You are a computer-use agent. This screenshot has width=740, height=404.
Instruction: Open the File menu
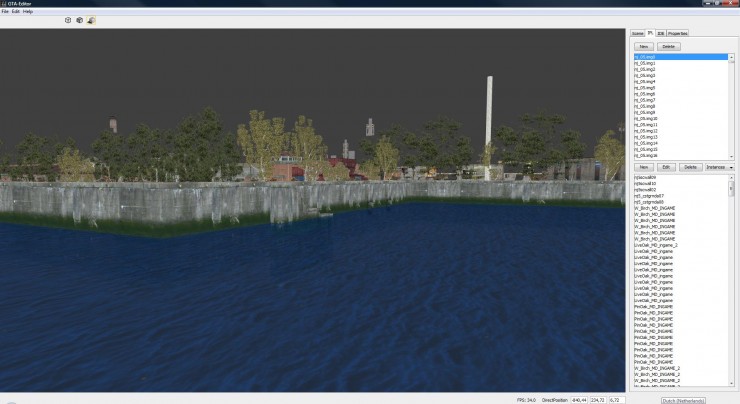(x=5, y=11)
